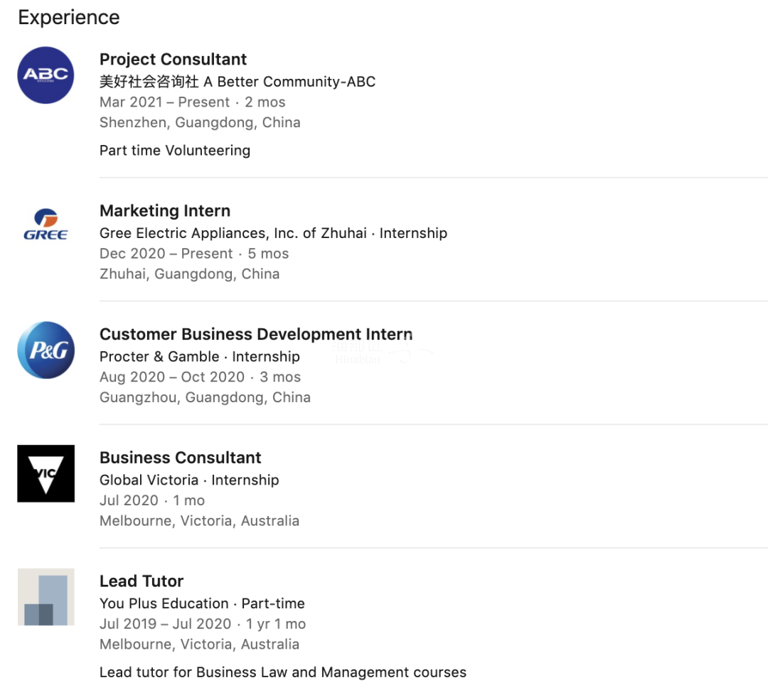Image resolution: width=768 pixels, height=700 pixels.
Task: Open the Business Consultant position title
Action: pos(180,458)
